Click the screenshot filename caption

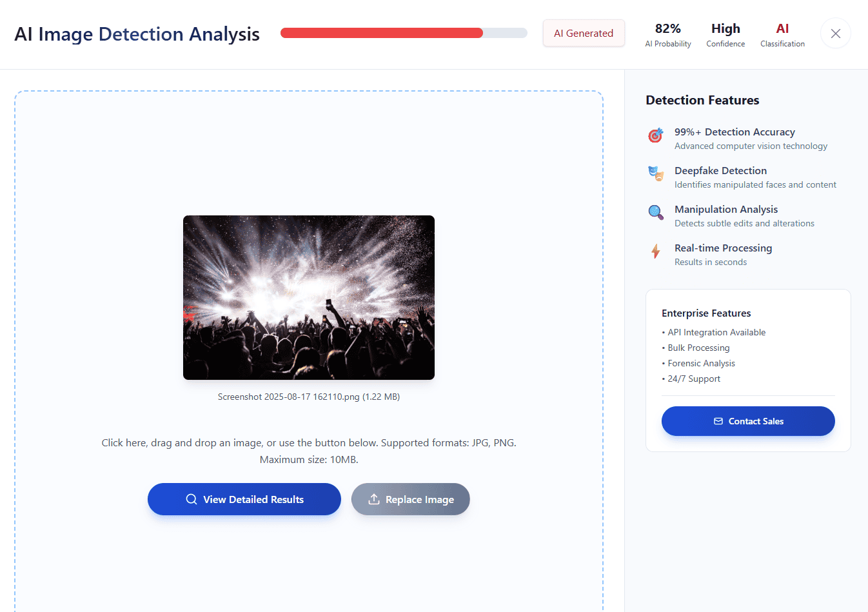tap(309, 397)
